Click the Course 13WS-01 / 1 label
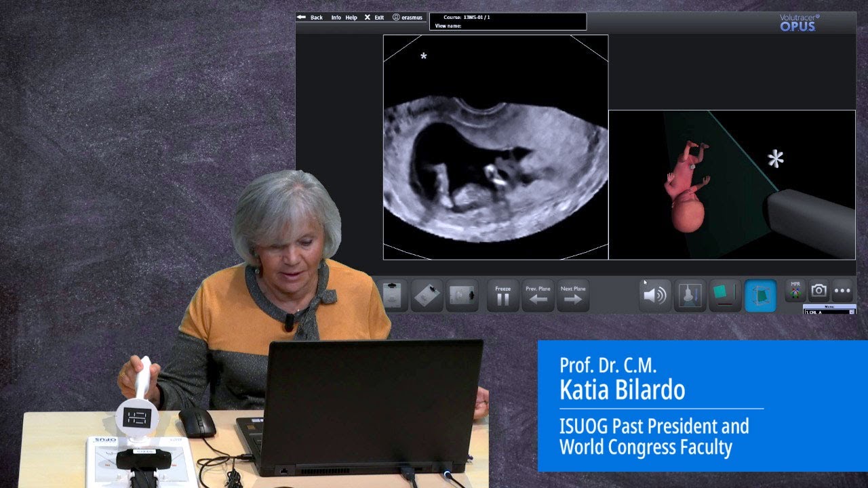Screen dimensions: 868x488 pos(467,17)
